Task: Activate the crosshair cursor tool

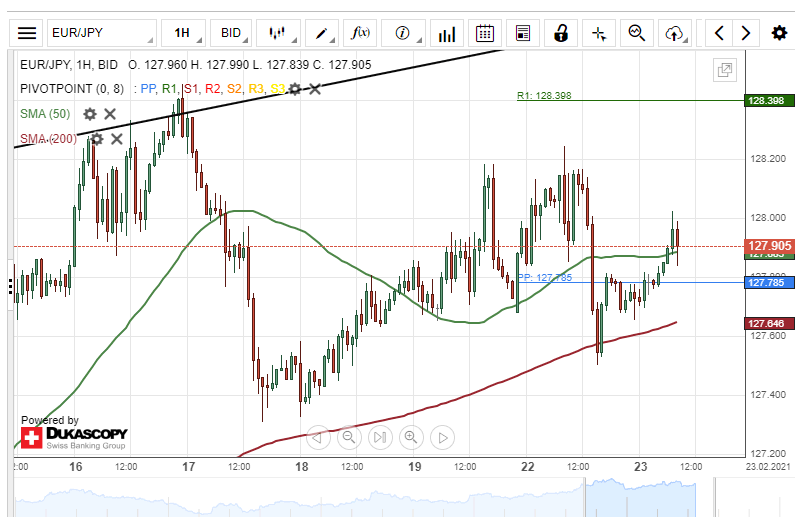Action: click(599, 34)
